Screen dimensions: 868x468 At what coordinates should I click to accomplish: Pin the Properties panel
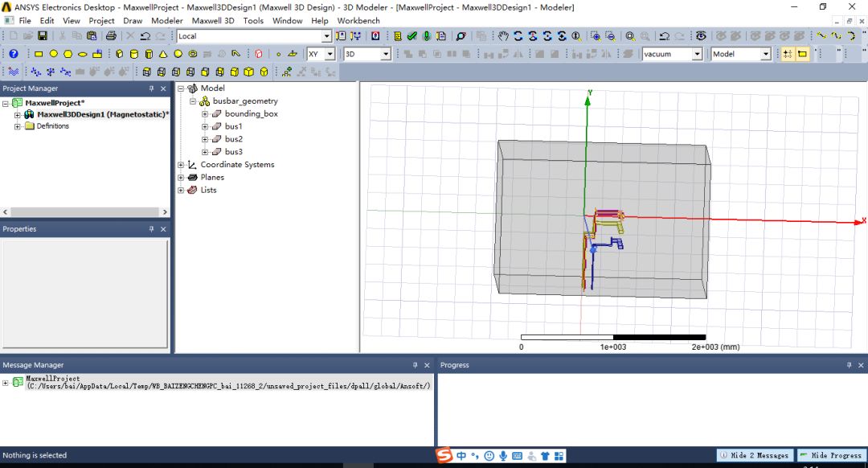[x=151, y=228]
